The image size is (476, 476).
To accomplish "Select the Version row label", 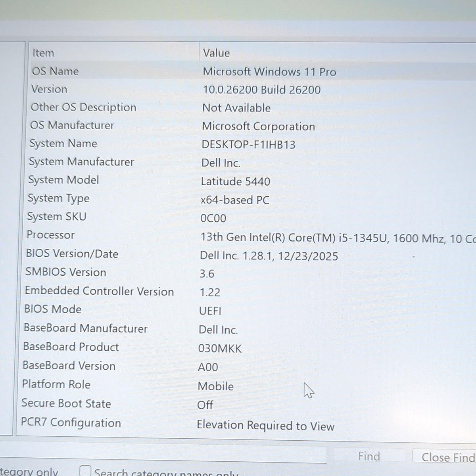I will tap(49, 89).
